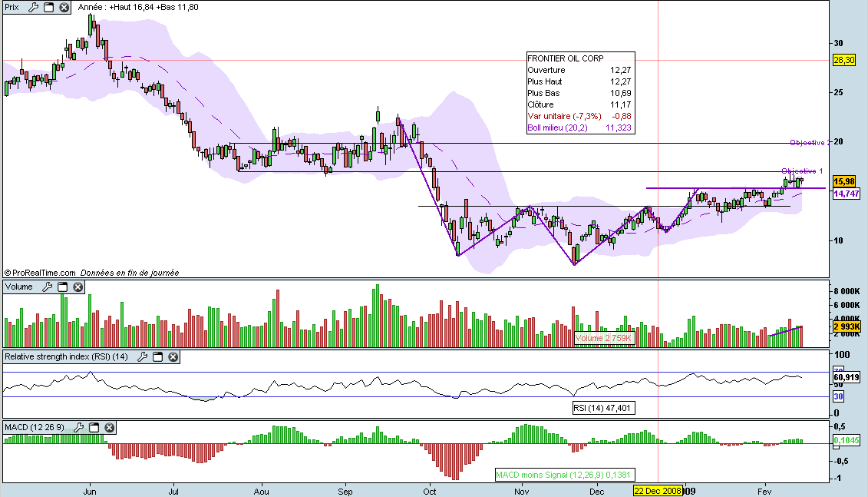
Task: Click the MACD (12 26 9) title
Action: click(35, 427)
